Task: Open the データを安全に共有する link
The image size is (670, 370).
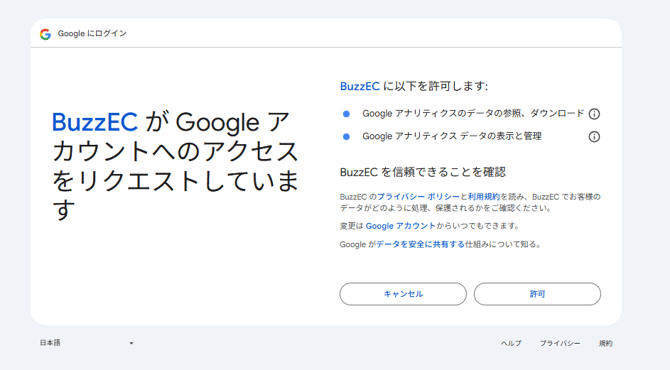Action: click(420, 244)
